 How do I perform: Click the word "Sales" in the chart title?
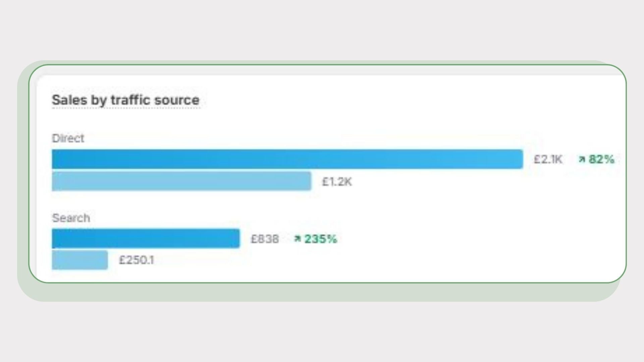[x=69, y=100]
